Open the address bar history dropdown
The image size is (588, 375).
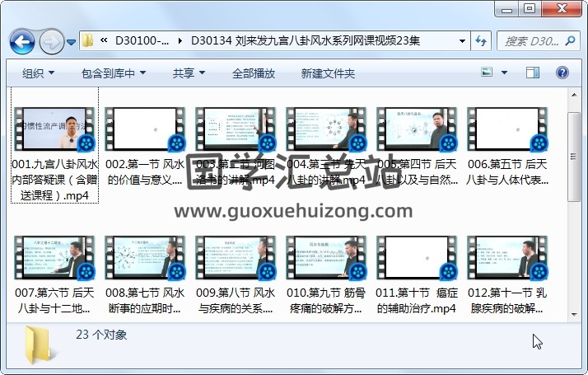(x=462, y=41)
